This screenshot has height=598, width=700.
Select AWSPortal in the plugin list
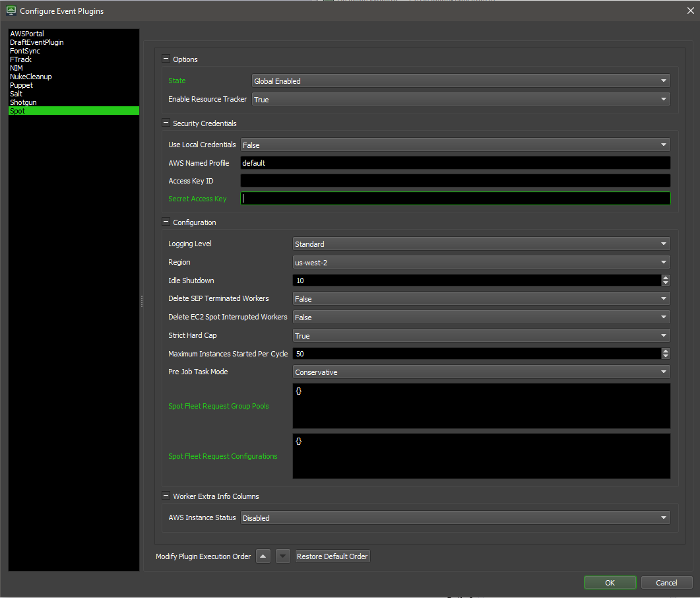click(x=27, y=34)
